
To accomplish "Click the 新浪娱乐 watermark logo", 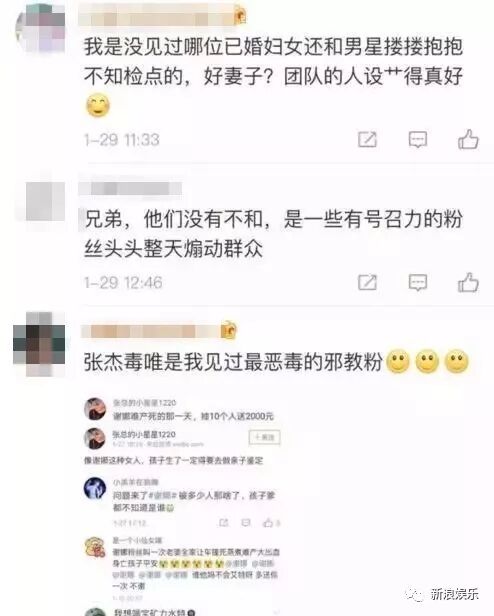I will [443, 594].
